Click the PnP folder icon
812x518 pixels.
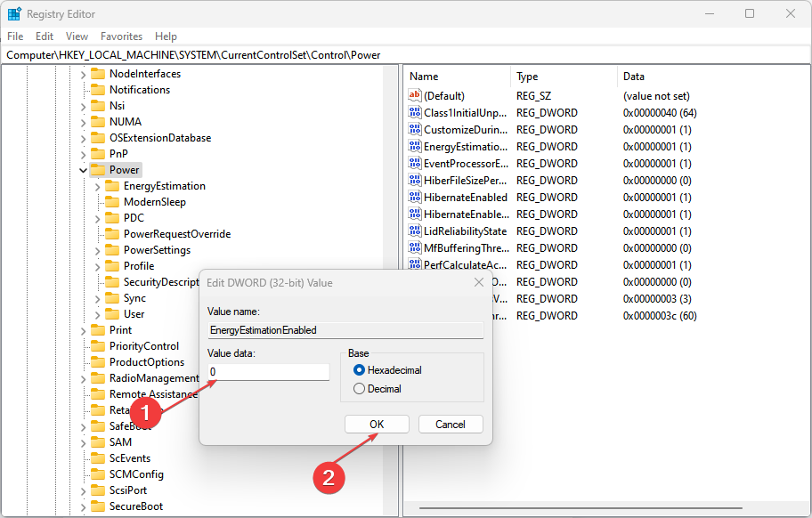coord(98,154)
